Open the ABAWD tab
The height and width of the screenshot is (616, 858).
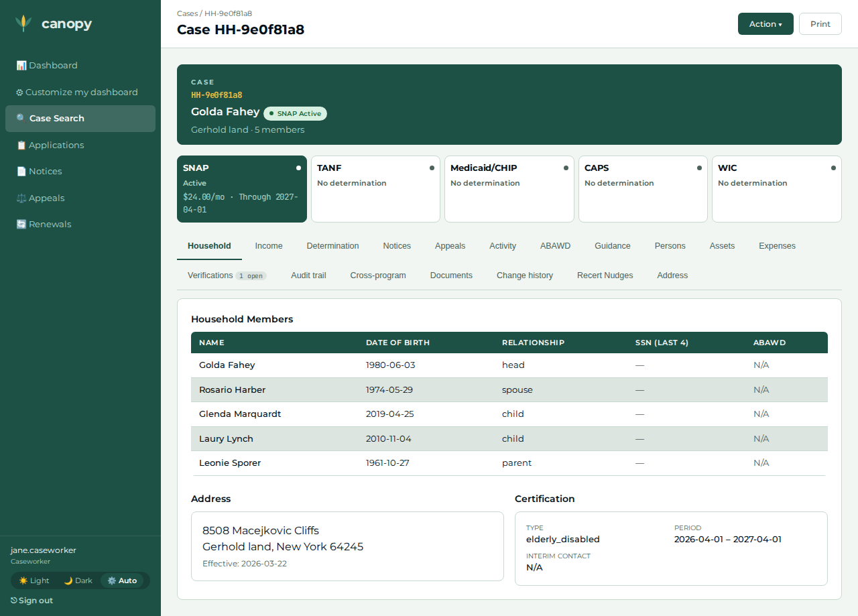(555, 246)
